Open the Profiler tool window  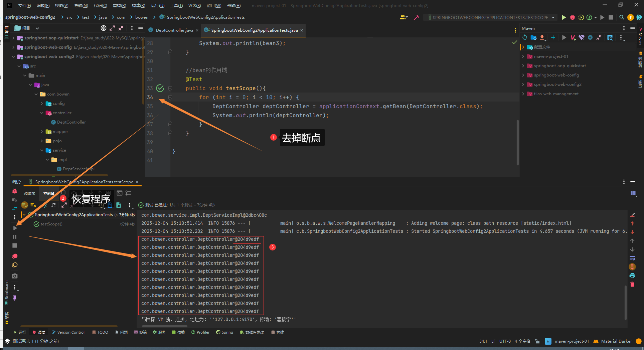click(200, 332)
